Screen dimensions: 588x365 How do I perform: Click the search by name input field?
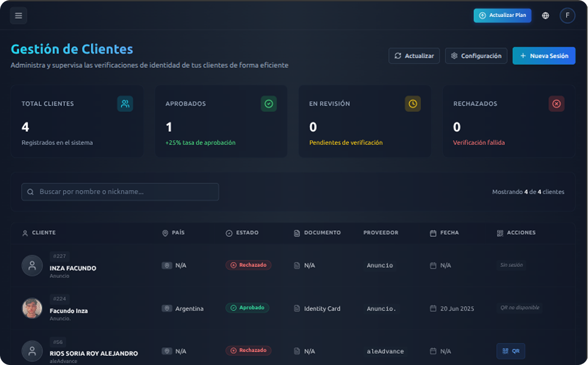pos(120,192)
